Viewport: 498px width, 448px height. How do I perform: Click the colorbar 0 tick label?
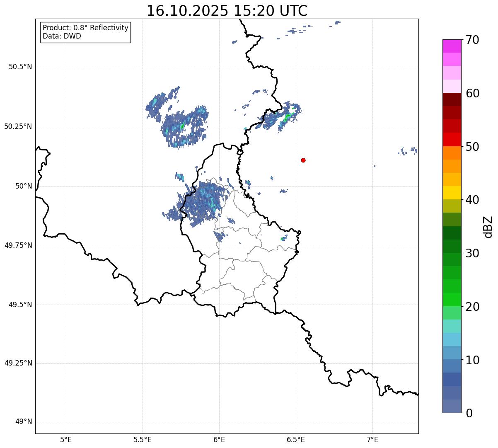(x=469, y=413)
